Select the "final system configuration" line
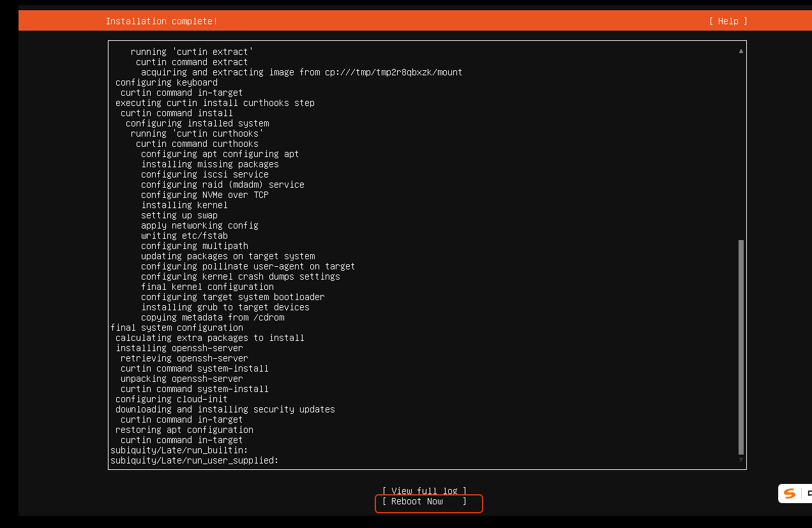 177,328
